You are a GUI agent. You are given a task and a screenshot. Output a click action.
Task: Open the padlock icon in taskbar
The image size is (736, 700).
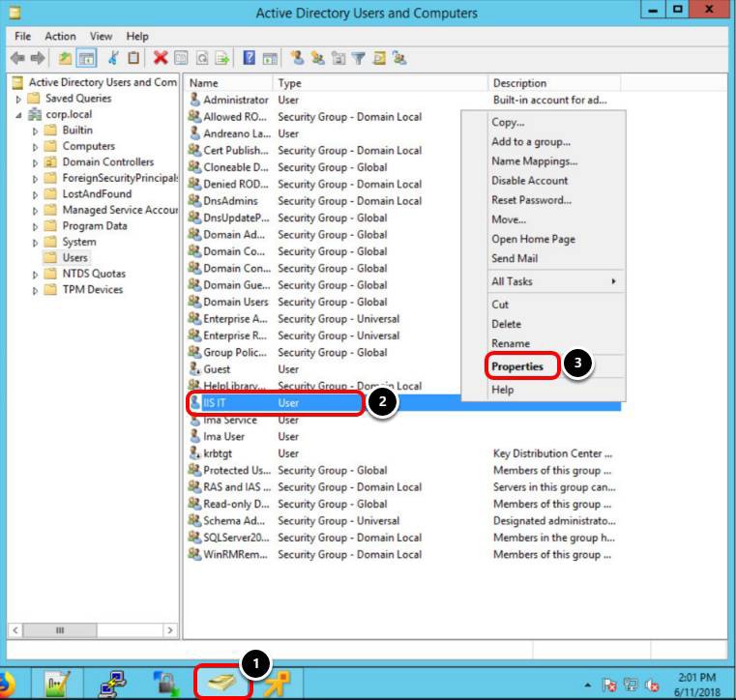tap(166, 685)
